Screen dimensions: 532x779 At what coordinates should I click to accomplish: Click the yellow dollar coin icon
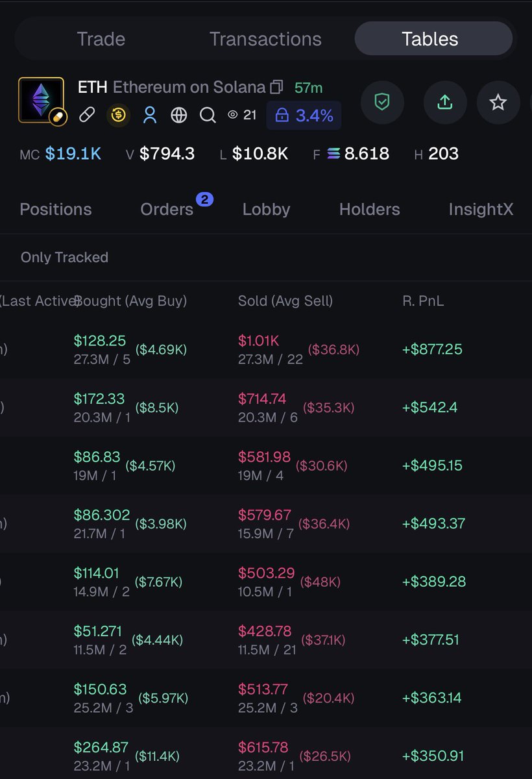[x=118, y=116]
